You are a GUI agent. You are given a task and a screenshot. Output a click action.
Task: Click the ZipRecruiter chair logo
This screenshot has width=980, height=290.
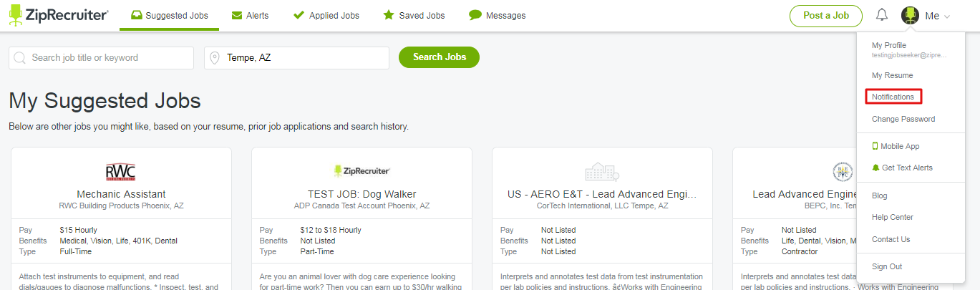coord(16,15)
